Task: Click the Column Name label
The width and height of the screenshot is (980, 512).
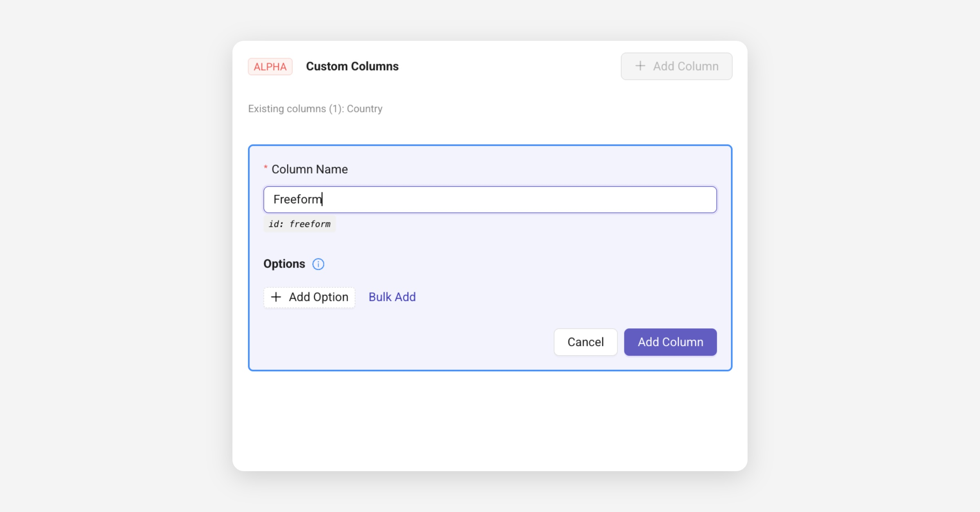Action: pyautogui.click(x=310, y=169)
